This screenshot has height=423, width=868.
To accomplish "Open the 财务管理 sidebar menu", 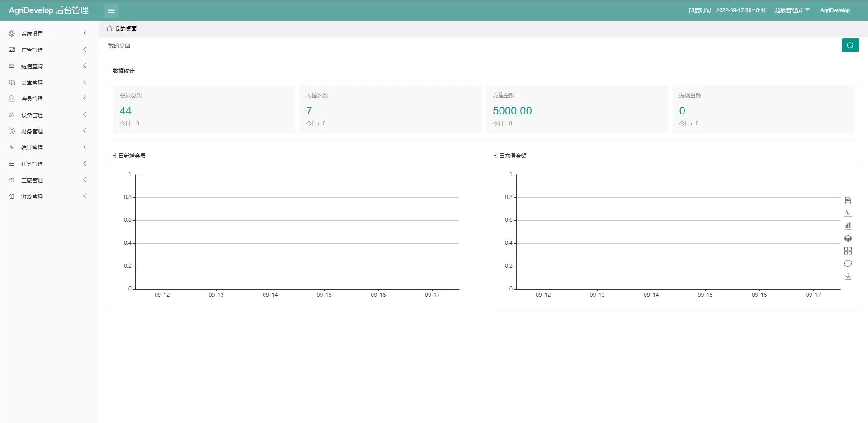I will pyautogui.click(x=32, y=131).
